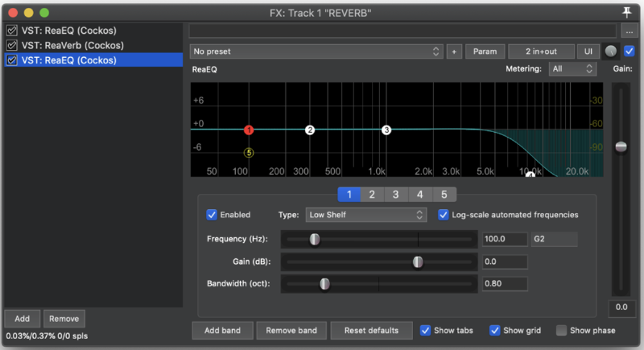The height and width of the screenshot is (350, 644).
Task: Select yellow band node 5 on graph
Action: point(249,153)
